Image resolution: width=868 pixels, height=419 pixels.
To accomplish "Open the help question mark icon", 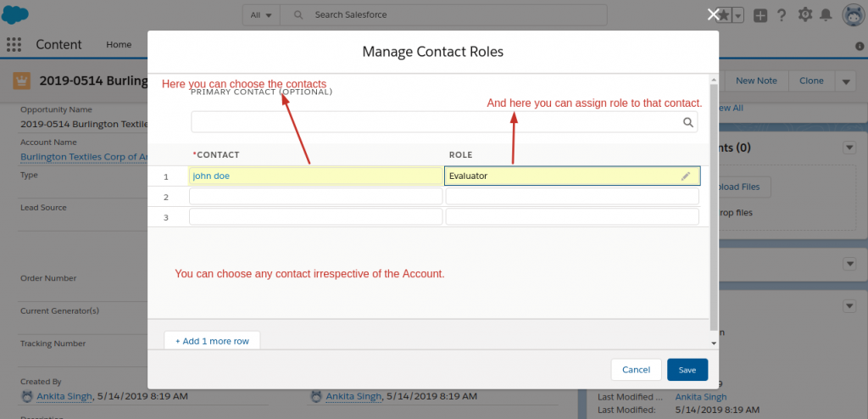I will point(781,15).
